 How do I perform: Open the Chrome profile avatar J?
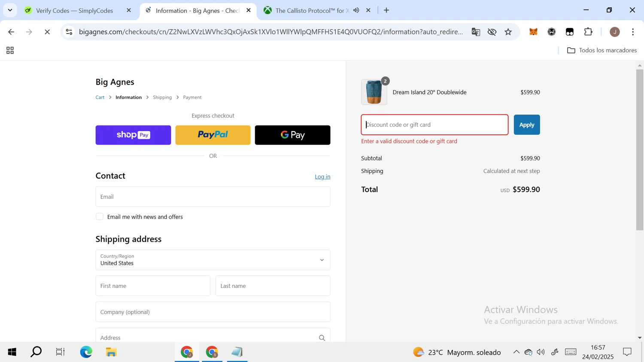(x=615, y=32)
